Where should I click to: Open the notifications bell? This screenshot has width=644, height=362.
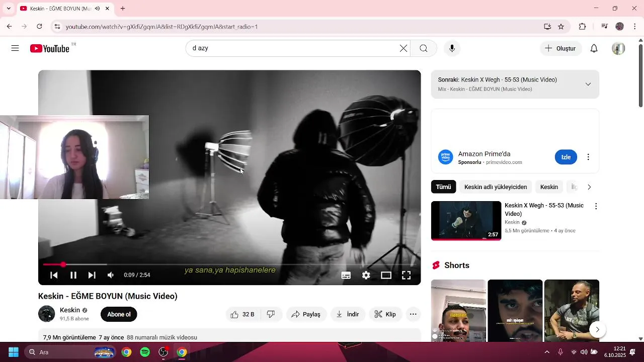(x=594, y=48)
